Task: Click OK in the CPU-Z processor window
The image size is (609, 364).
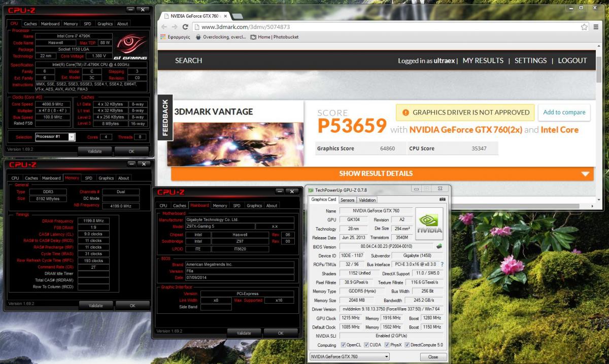Action: (x=131, y=151)
